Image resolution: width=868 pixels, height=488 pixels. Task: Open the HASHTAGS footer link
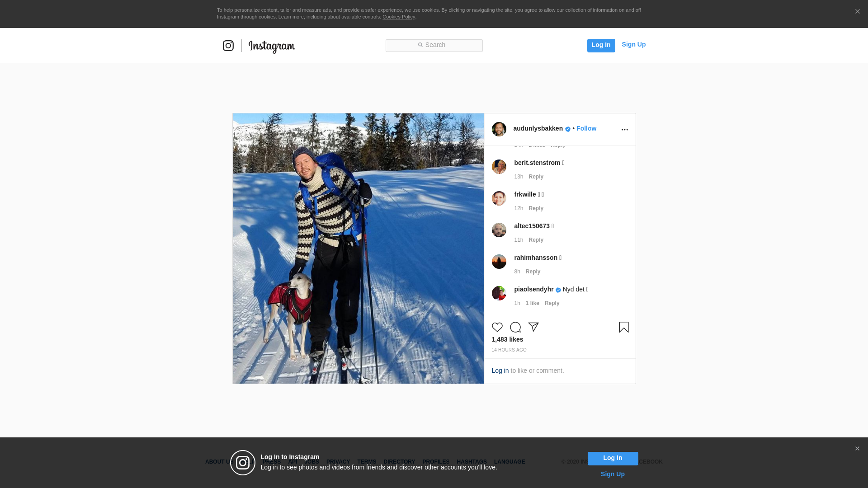(x=472, y=462)
